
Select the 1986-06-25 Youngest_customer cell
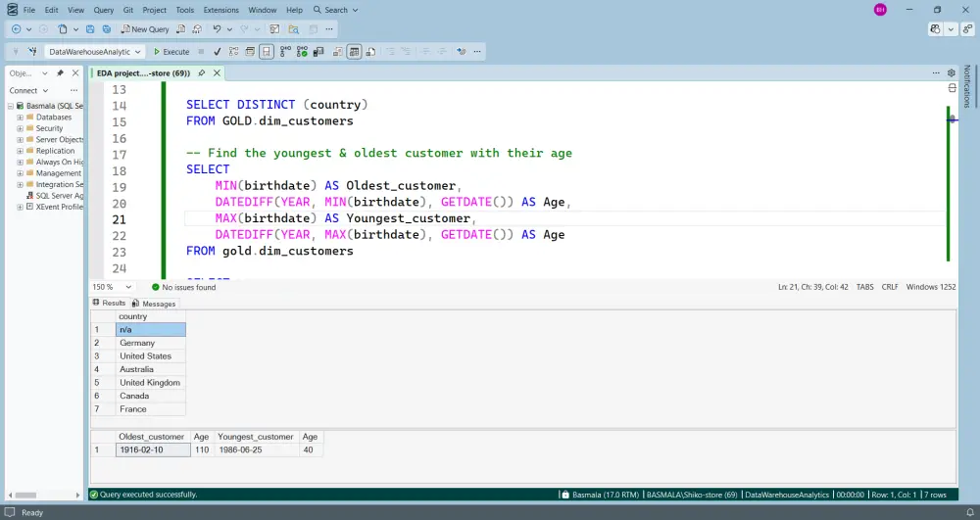click(257, 450)
